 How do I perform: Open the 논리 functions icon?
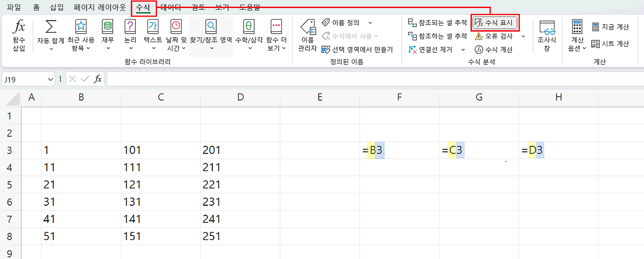[x=130, y=26]
